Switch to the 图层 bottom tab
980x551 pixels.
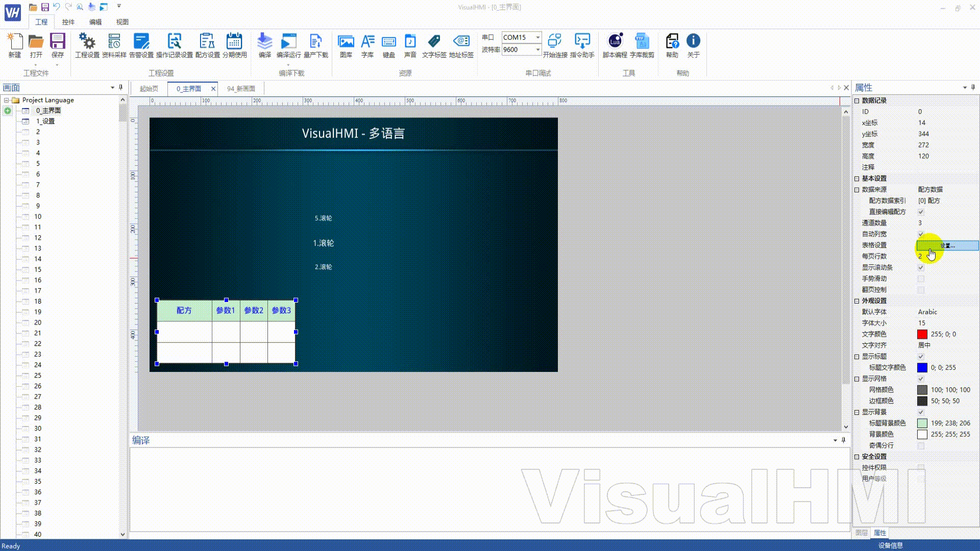click(862, 533)
